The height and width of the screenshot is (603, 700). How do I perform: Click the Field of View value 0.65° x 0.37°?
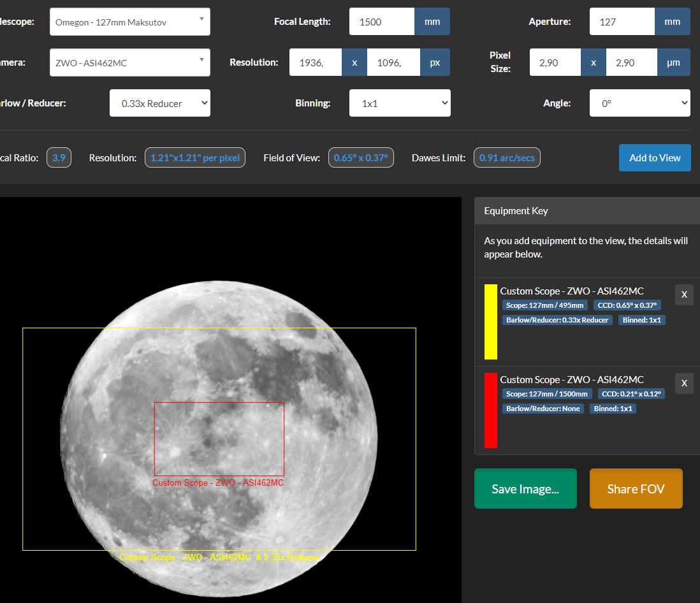coord(361,157)
